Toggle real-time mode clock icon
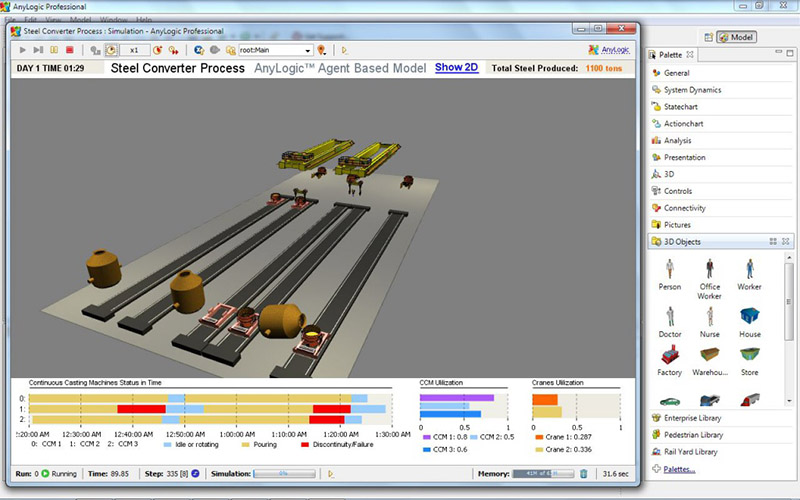The image size is (800, 500). [x=111, y=50]
